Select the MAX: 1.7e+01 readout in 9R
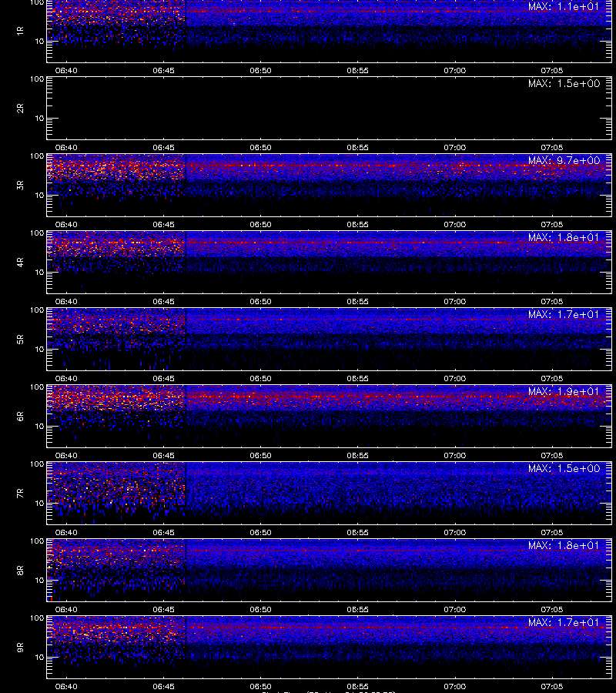This screenshot has width=616, height=693. coord(564,622)
